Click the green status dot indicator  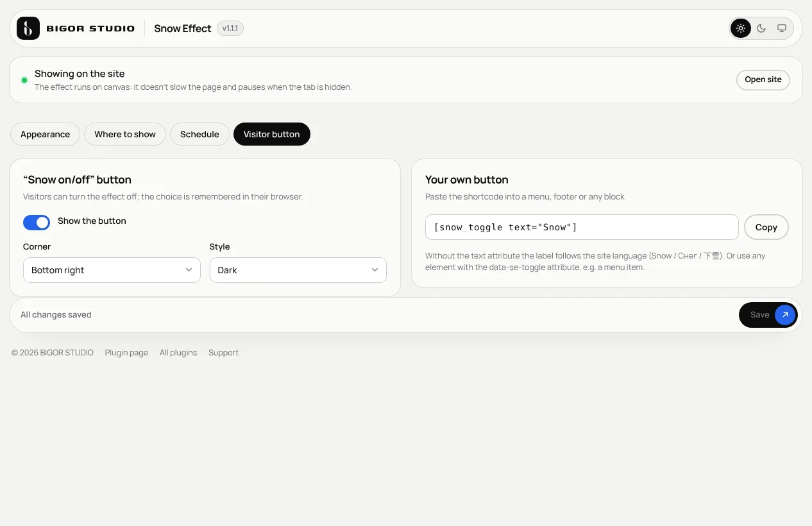pos(24,80)
